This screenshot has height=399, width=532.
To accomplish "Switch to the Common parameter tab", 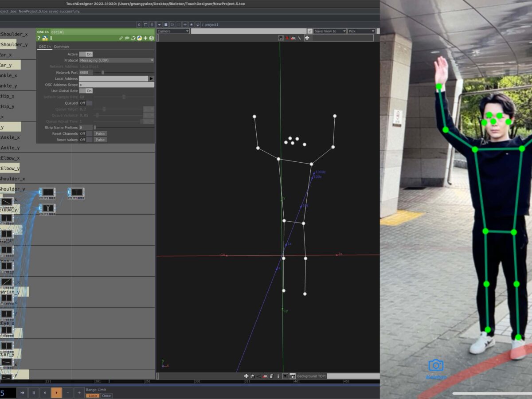I will tap(61, 47).
